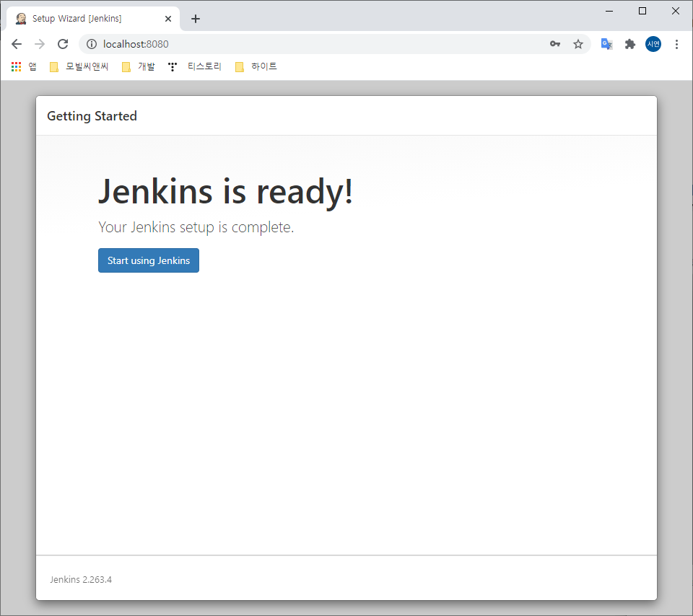Open the 앱 apps shortcut

(24, 66)
